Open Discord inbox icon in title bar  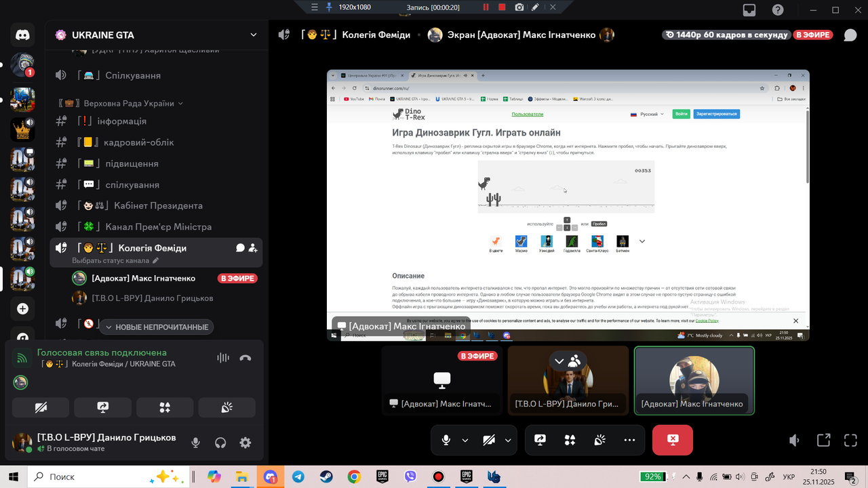(x=749, y=10)
